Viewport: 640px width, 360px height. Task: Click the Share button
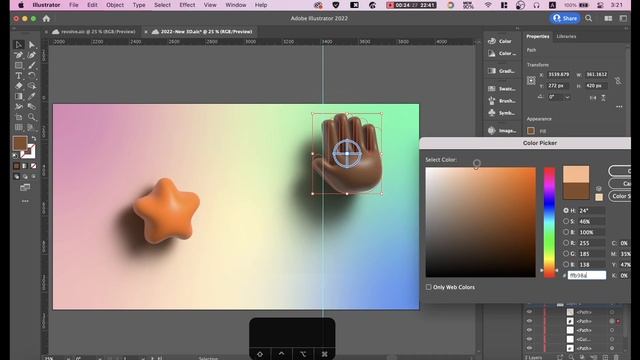565,18
